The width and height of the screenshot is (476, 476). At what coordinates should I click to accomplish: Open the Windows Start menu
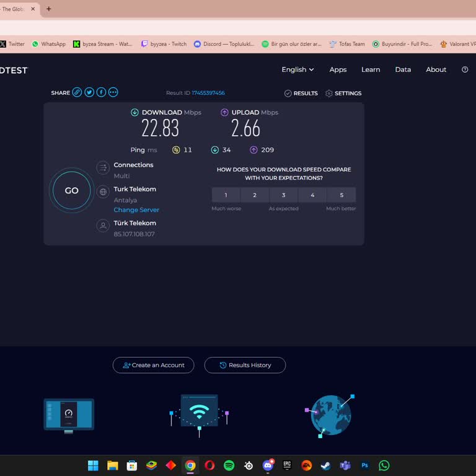(x=93, y=465)
